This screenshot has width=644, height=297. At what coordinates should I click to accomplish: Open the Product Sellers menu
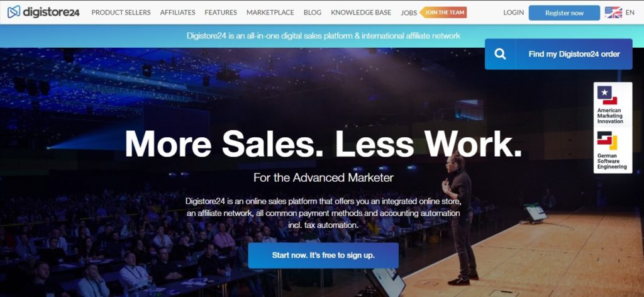pyautogui.click(x=121, y=13)
